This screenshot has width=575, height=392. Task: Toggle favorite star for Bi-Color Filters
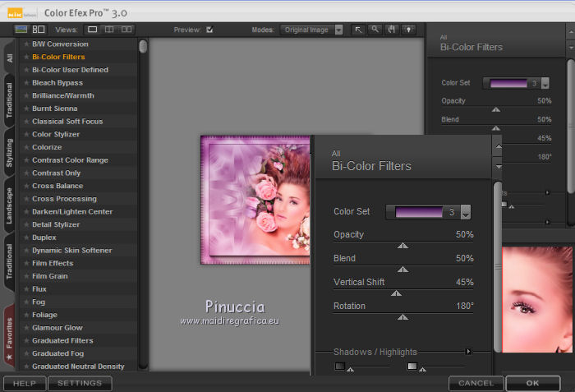26,57
